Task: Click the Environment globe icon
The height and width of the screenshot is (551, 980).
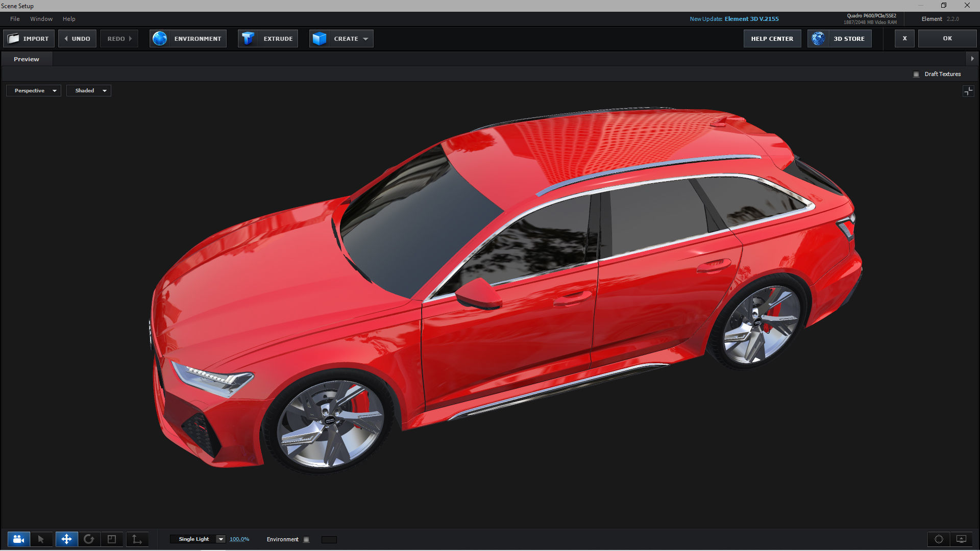Action: coord(160,39)
